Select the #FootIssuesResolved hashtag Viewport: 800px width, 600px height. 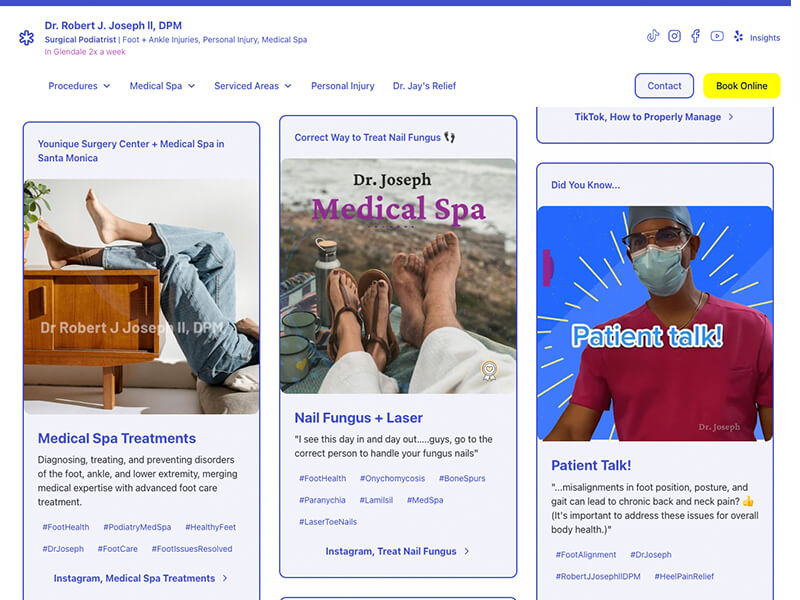pos(192,549)
